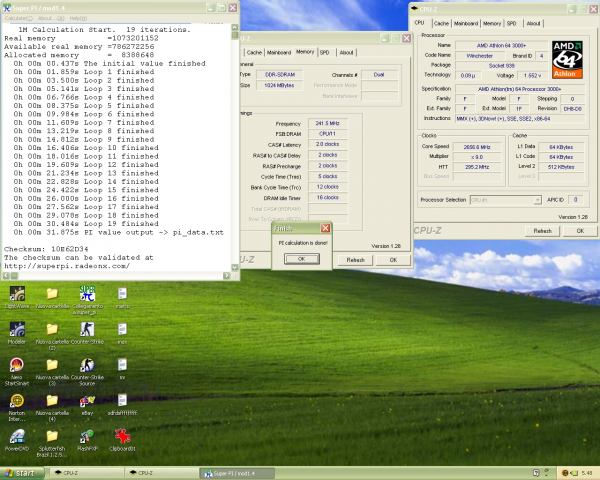The height and width of the screenshot is (480, 600).
Task: Click the memory Frequency value field
Action: click(x=327, y=123)
